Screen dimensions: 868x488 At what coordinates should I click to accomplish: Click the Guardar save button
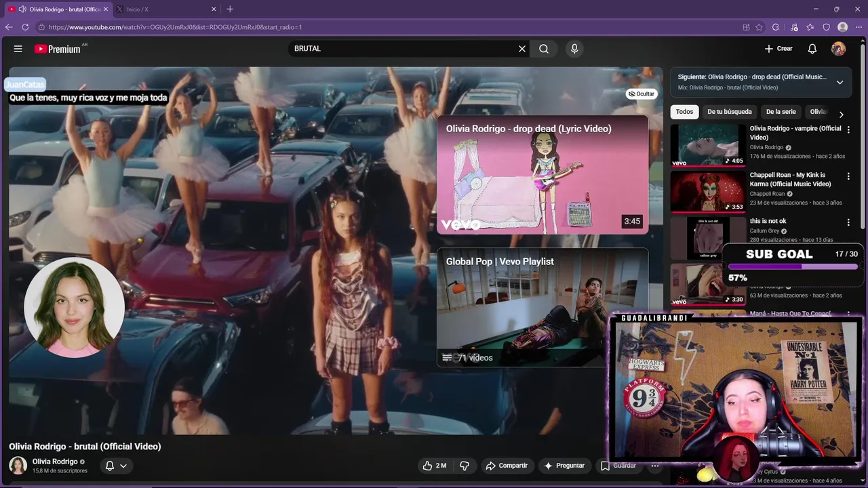[618, 466]
